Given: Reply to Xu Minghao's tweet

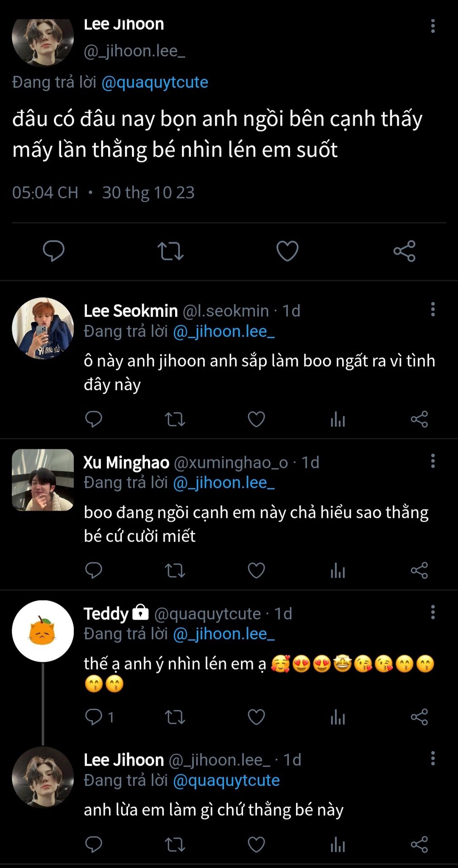Looking at the screenshot, I should click(x=94, y=571).
